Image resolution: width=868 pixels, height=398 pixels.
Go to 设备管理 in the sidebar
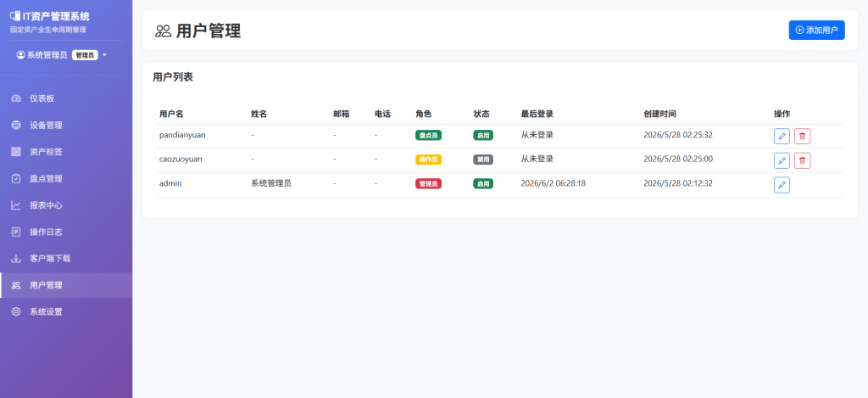coord(66,126)
